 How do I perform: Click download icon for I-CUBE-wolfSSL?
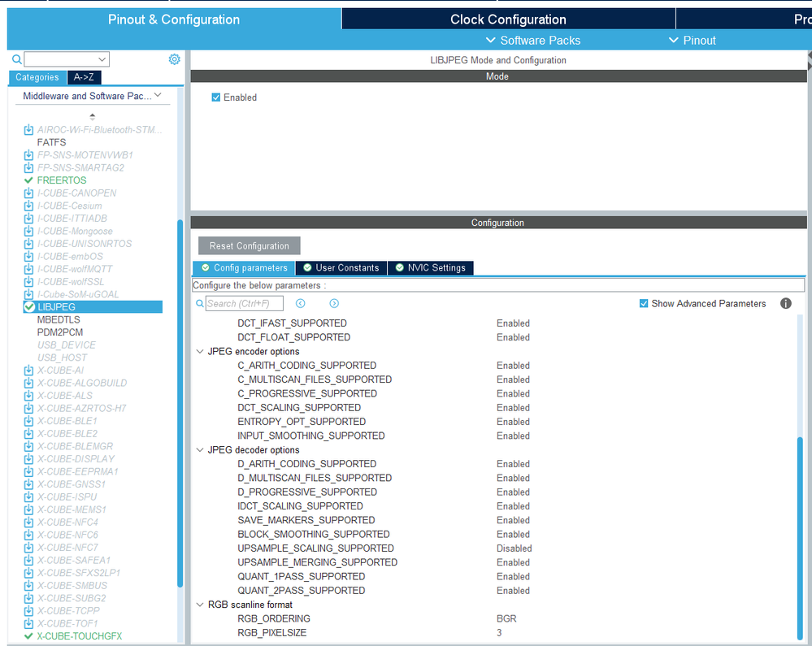(29, 282)
